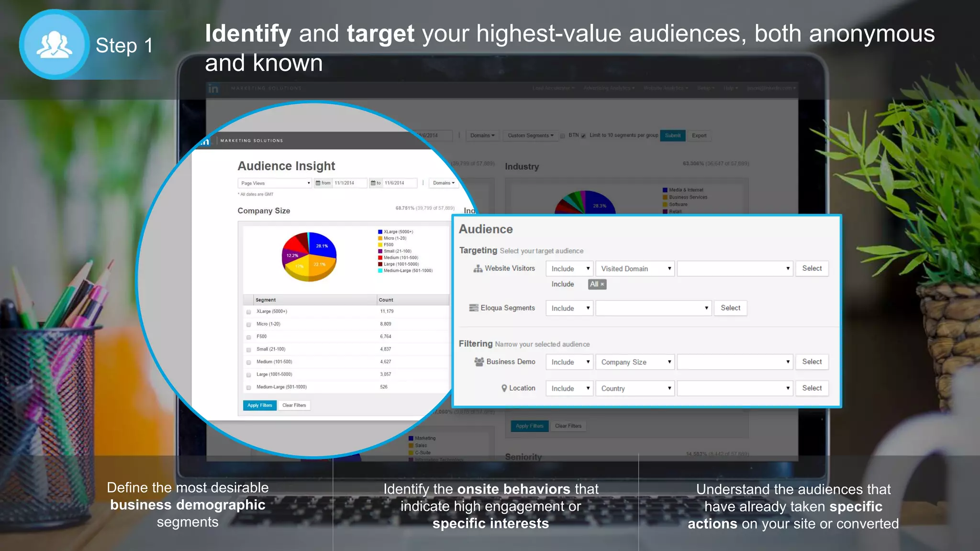Click Select button in Eloqua Segments row
This screenshot has height=551, width=980.
pyautogui.click(x=730, y=308)
